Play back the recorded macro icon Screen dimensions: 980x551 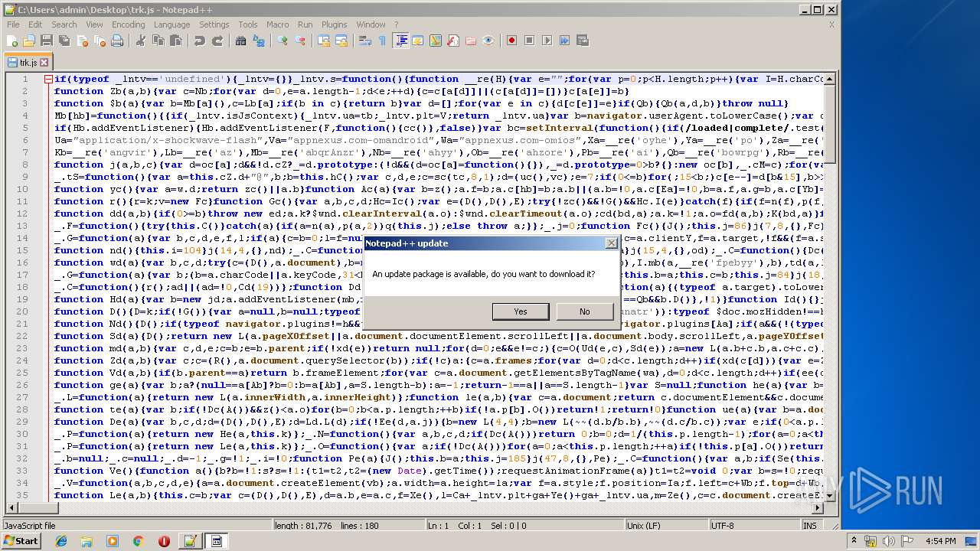547,41
